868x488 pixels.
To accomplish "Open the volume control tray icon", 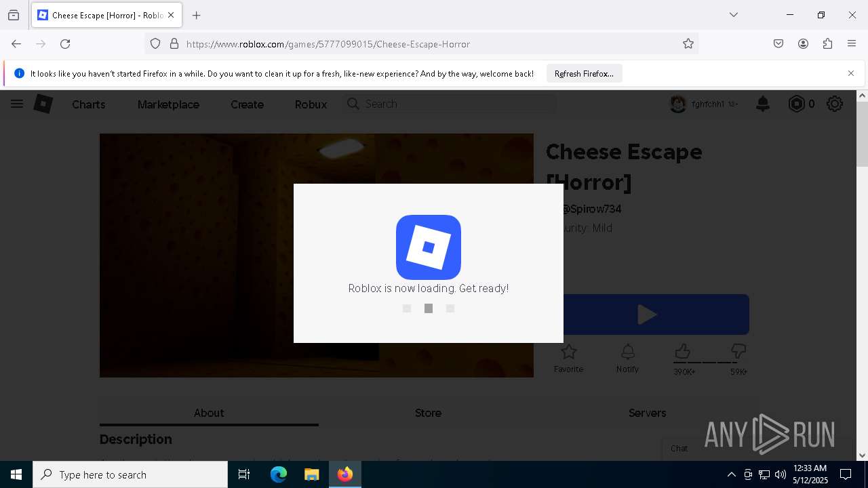I will (780, 474).
